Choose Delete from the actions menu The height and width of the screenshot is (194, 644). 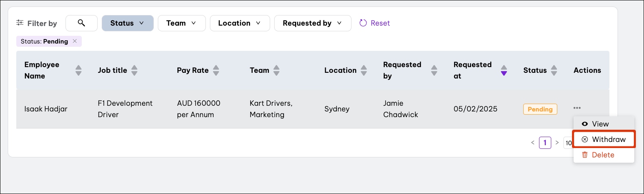(603, 155)
